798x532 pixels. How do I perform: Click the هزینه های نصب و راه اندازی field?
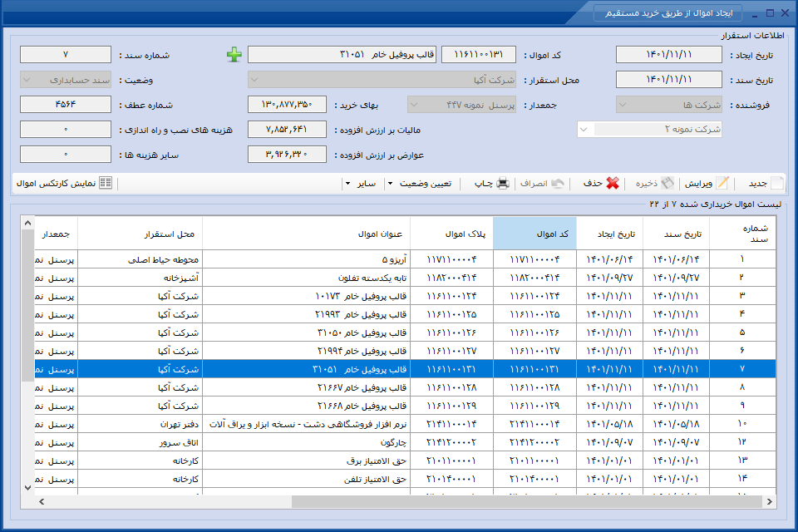66,130
